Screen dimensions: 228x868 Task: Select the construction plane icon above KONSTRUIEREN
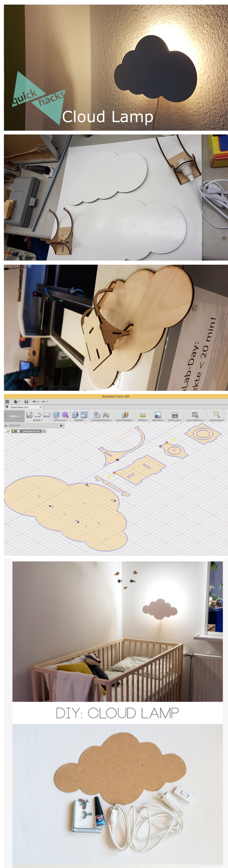click(125, 415)
